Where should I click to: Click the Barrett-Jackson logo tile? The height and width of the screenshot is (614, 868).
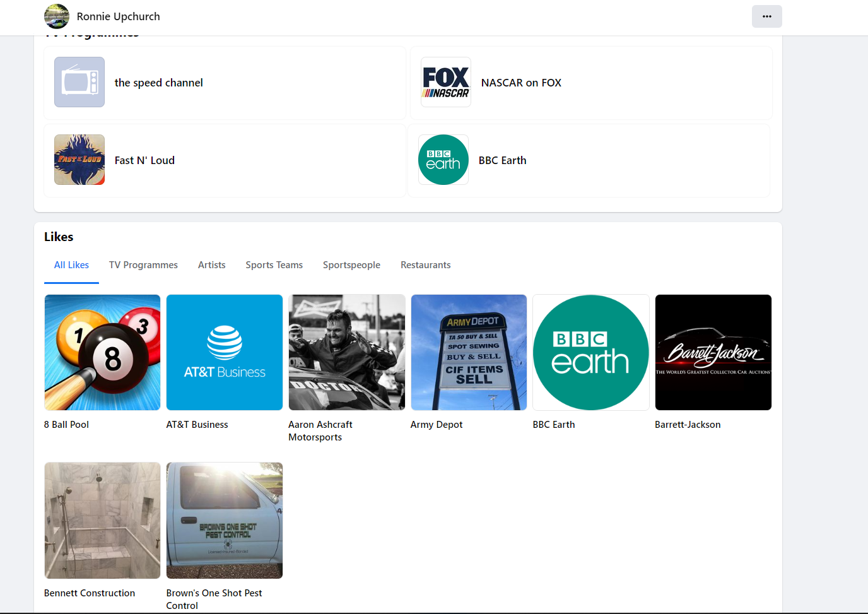tap(713, 352)
